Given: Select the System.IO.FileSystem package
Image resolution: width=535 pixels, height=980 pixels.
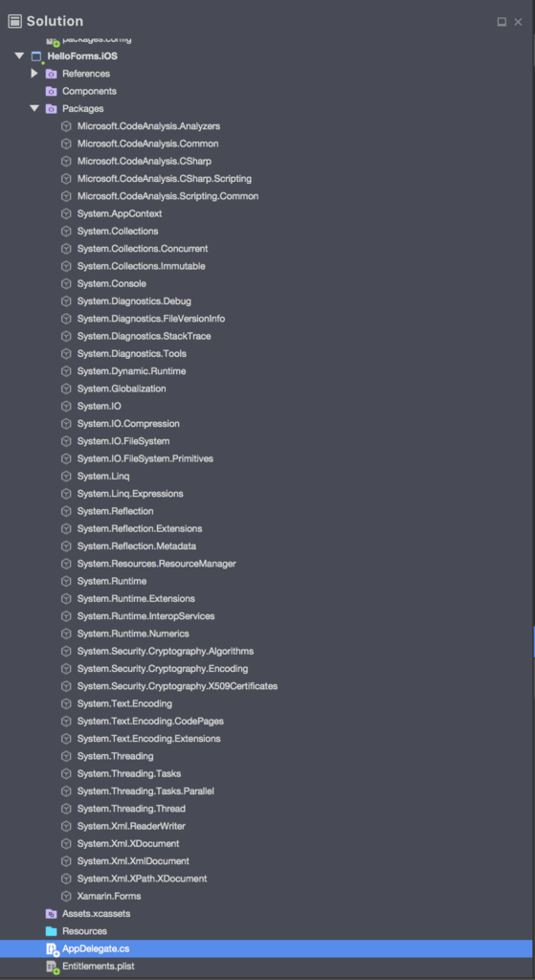Looking at the screenshot, I should click(123, 441).
